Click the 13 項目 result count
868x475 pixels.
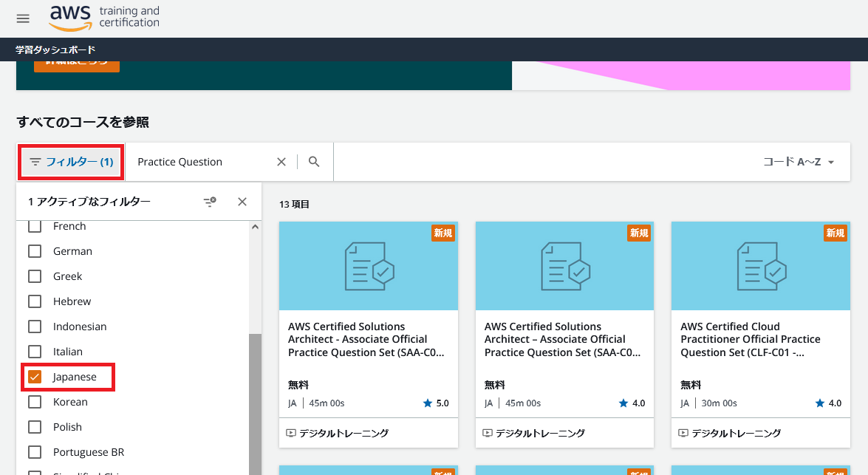(x=294, y=205)
